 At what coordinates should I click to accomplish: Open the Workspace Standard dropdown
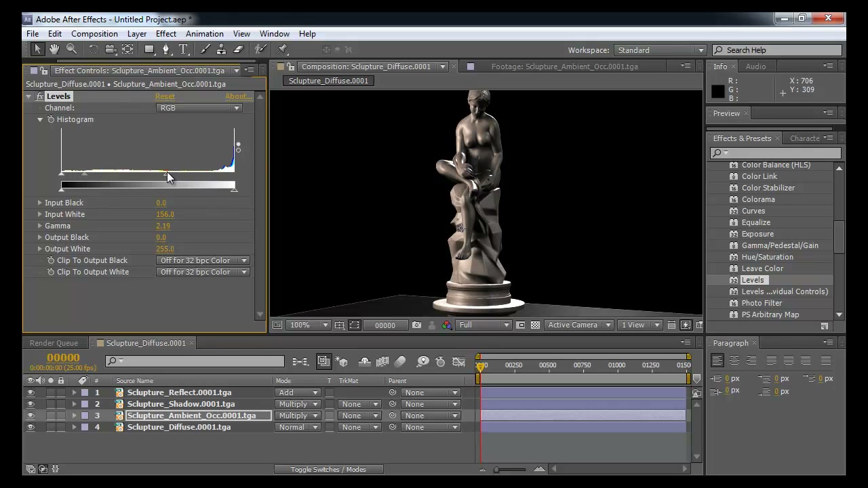click(660, 50)
